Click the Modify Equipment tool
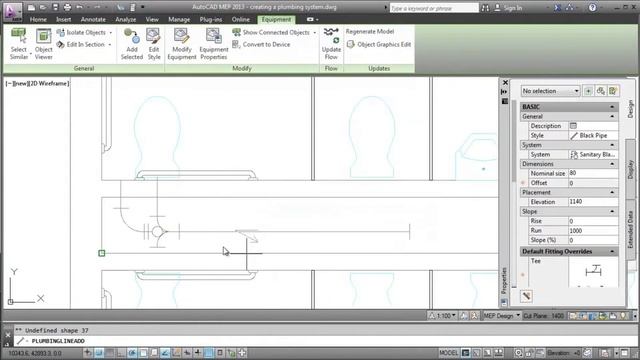This screenshot has height=360, width=640. [182, 44]
